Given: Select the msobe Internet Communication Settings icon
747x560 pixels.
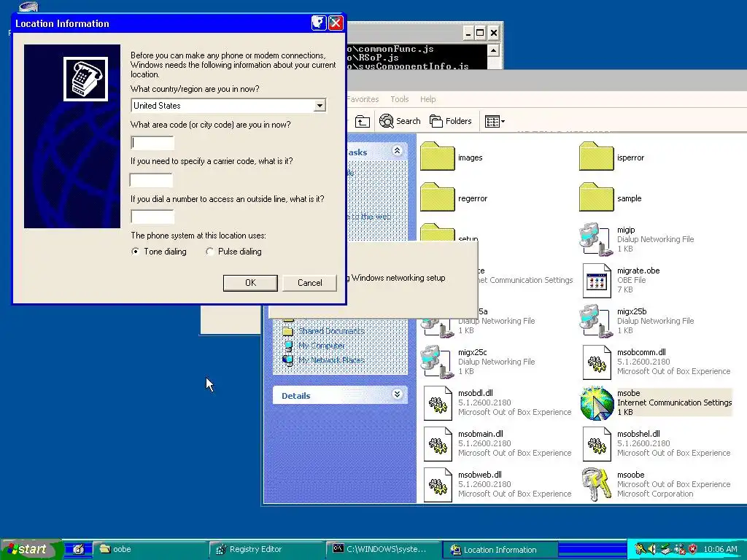Looking at the screenshot, I should click(x=597, y=403).
